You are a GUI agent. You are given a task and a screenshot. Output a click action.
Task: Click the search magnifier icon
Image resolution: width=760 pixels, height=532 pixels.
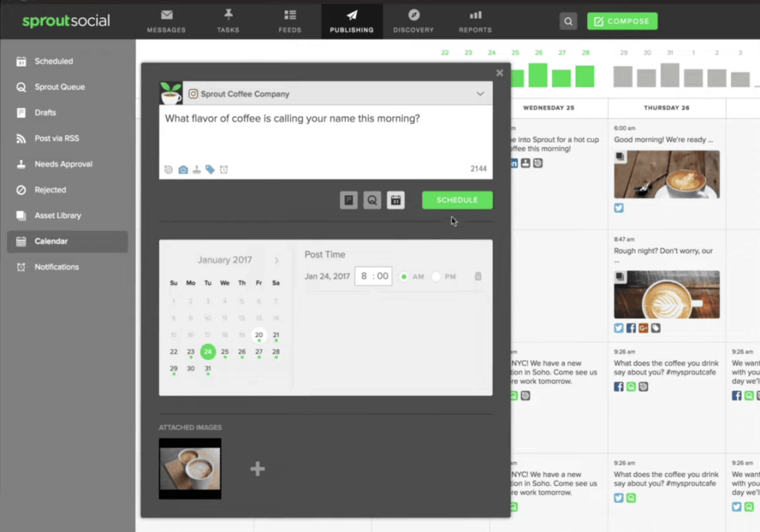[x=568, y=22]
